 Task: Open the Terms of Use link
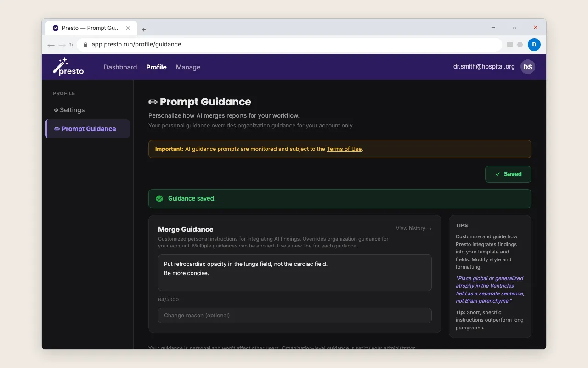pyautogui.click(x=344, y=149)
